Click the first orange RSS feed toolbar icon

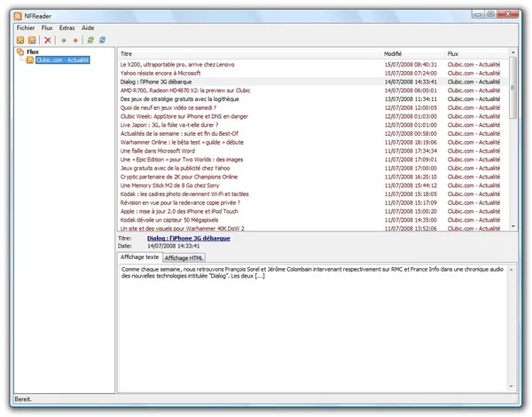pyautogui.click(x=20, y=40)
